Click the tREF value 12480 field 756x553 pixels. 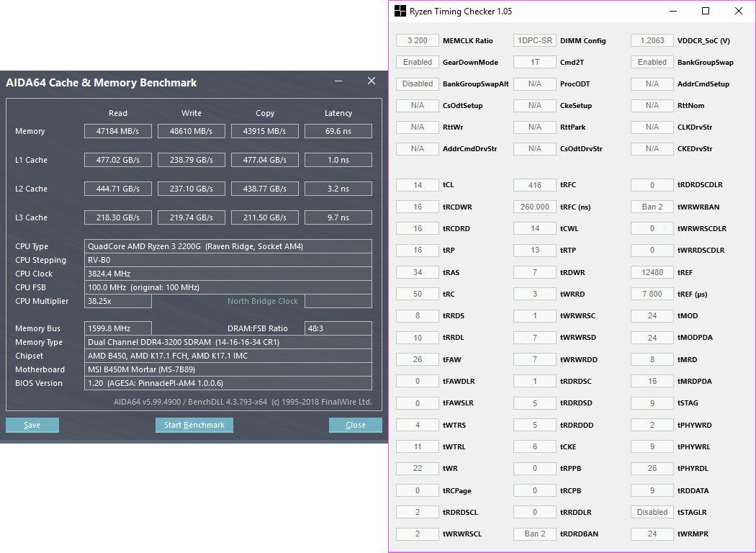click(652, 272)
